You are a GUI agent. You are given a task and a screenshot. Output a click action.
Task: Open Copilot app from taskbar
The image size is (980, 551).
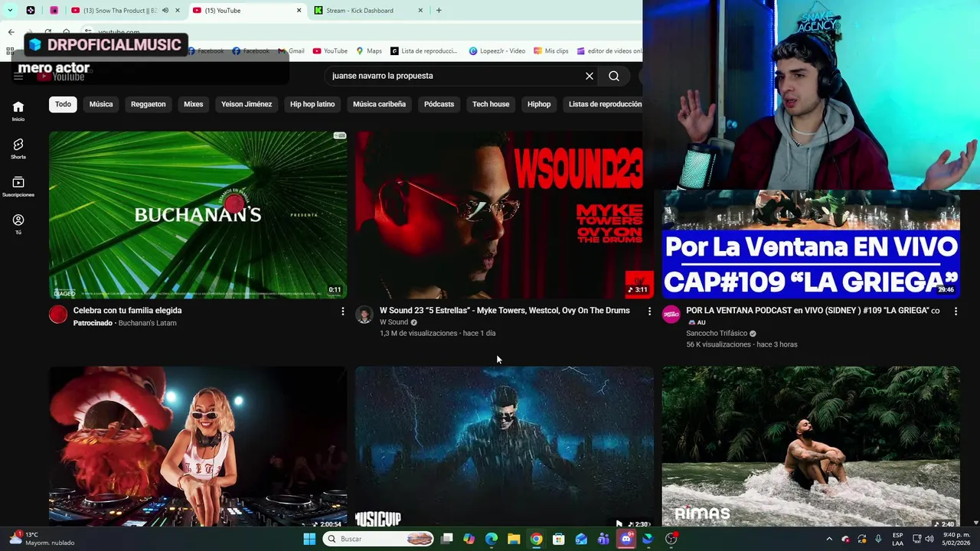pos(469,539)
